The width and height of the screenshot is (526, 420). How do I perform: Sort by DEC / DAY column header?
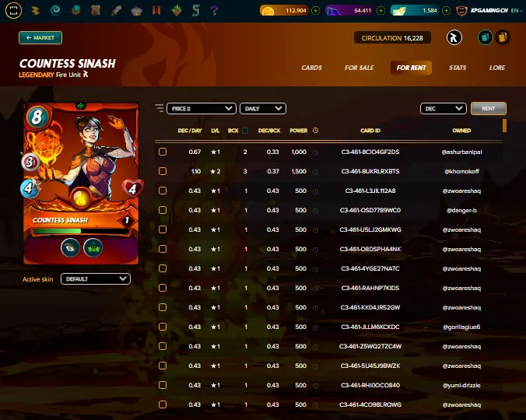point(190,131)
